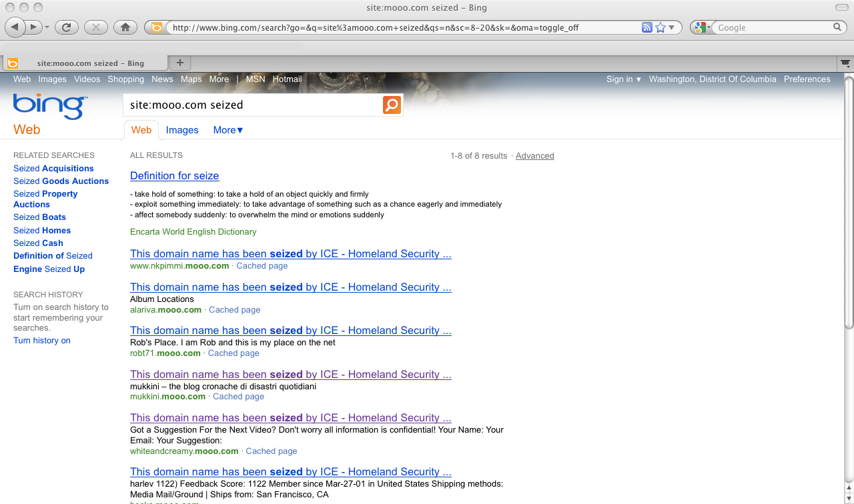Open Shopping in Bing top navigation
This screenshot has height=504, width=854.
pyautogui.click(x=125, y=79)
